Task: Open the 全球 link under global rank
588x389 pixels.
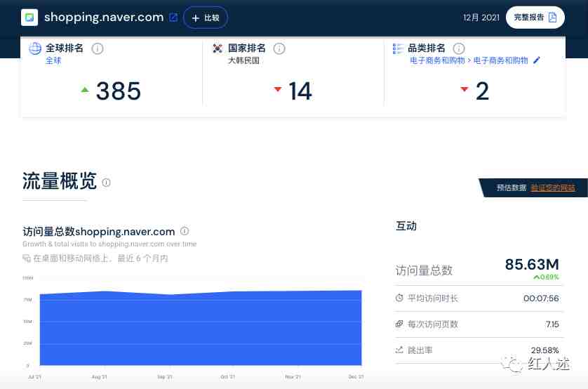Action: [x=53, y=60]
